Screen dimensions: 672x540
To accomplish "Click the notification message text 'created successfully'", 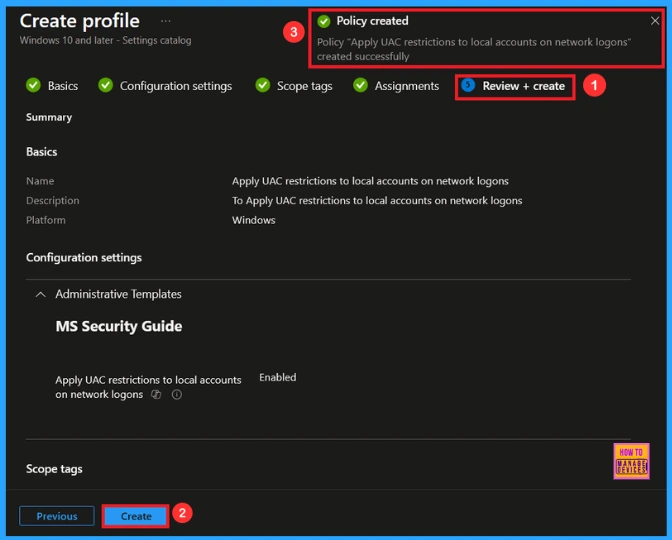I will pos(363,57).
